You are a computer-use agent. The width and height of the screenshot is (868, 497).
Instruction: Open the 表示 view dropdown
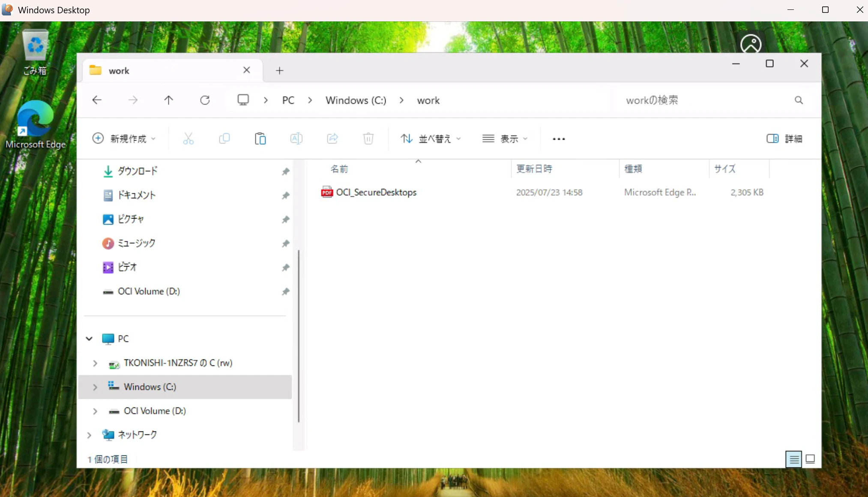coord(505,139)
